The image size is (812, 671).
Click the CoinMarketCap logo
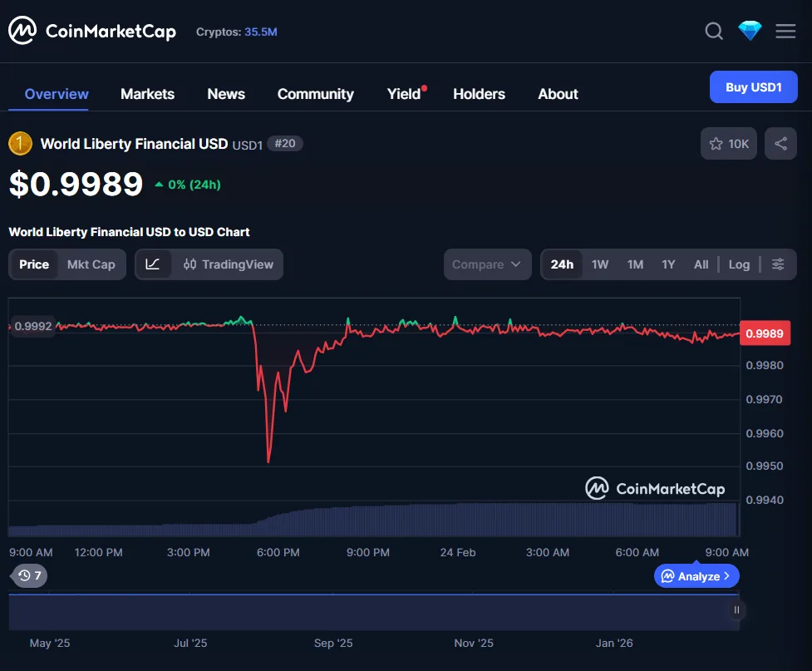[91, 30]
